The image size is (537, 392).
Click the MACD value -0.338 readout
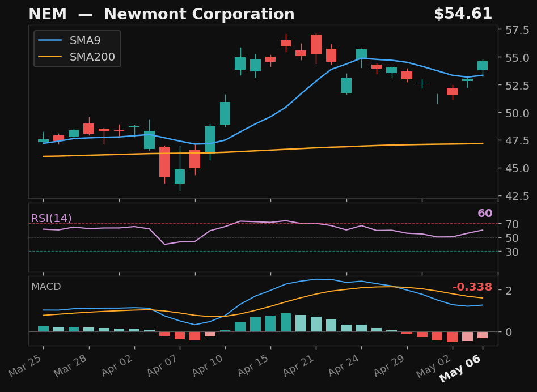(x=472, y=287)
